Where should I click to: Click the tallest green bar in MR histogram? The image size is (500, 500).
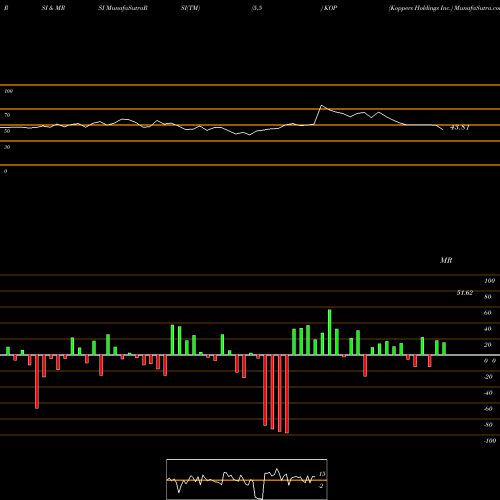click(x=330, y=332)
